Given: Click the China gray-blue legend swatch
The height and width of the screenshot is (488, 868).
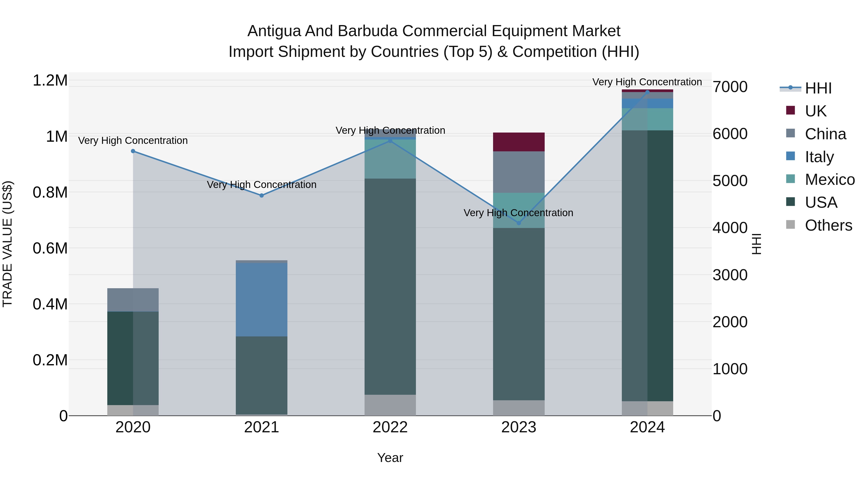Looking at the screenshot, I should pyautogui.click(x=790, y=133).
